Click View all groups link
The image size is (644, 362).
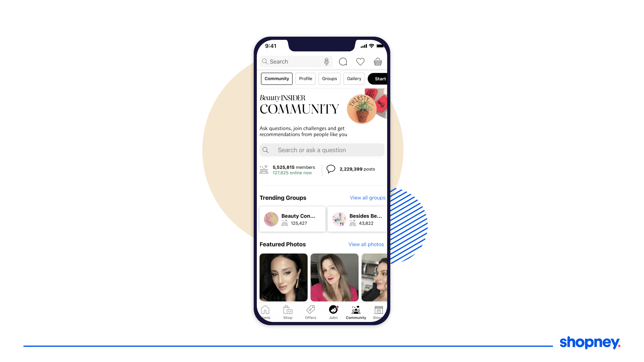368,197
